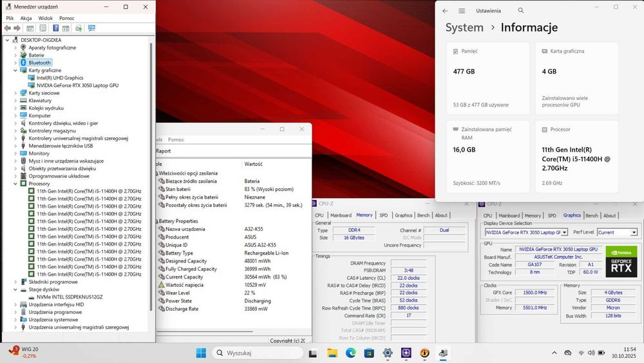Select Urządzenia interfejsu HID tree item
The width and height of the screenshot is (644, 363).
click(x=56, y=304)
